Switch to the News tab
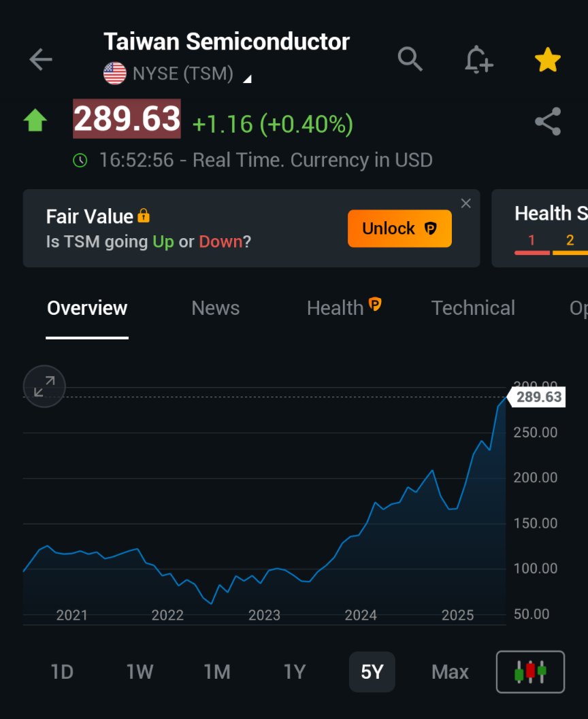 pyautogui.click(x=216, y=308)
